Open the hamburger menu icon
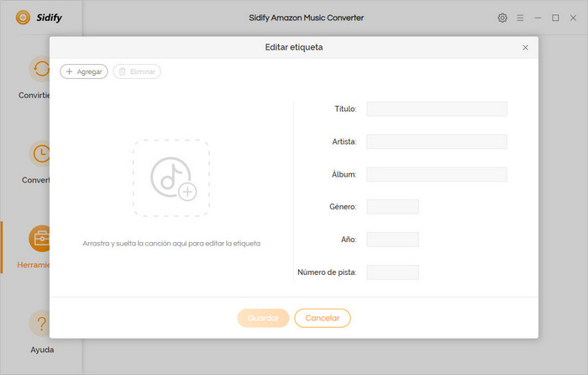 point(520,18)
